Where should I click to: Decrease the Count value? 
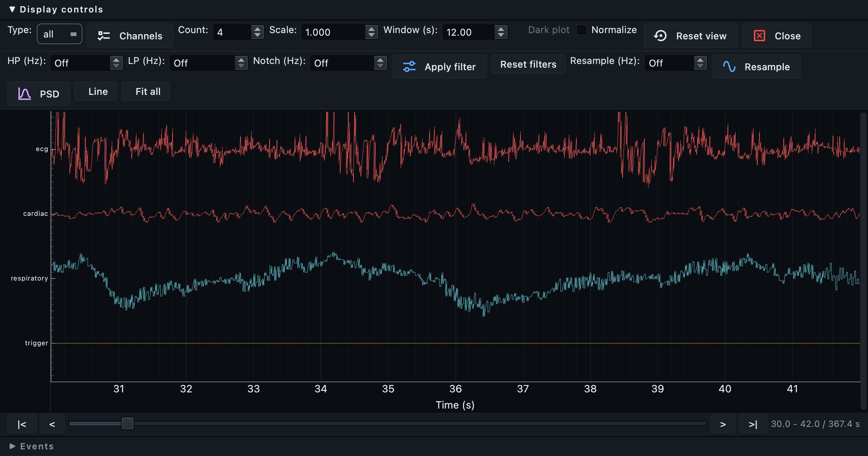[x=257, y=36]
